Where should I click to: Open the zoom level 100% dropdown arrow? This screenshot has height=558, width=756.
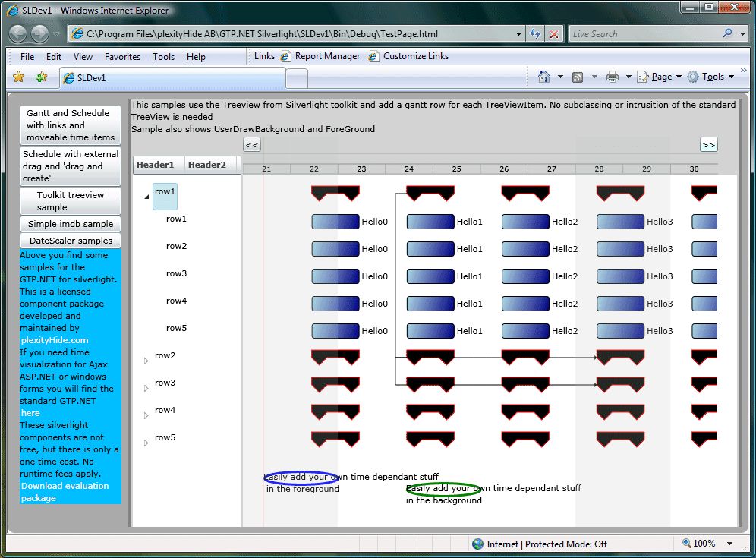pyautogui.click(x=729, y=544)
